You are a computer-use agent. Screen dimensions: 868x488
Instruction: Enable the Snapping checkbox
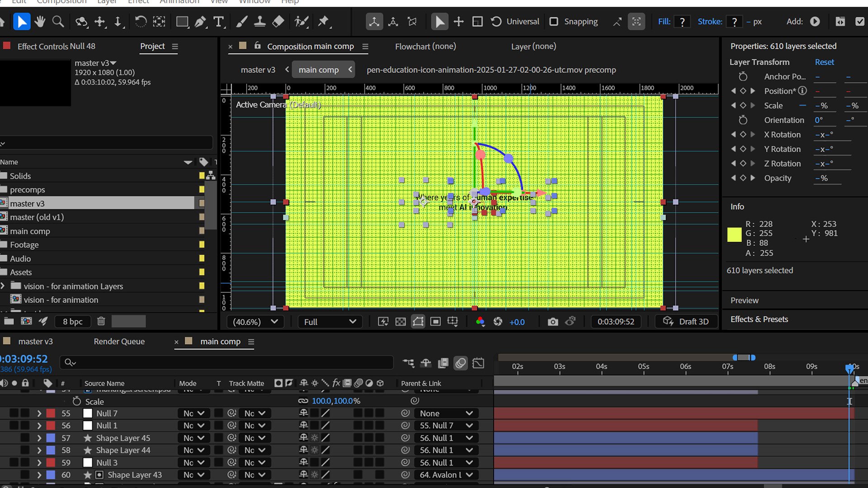coord(554,21)
